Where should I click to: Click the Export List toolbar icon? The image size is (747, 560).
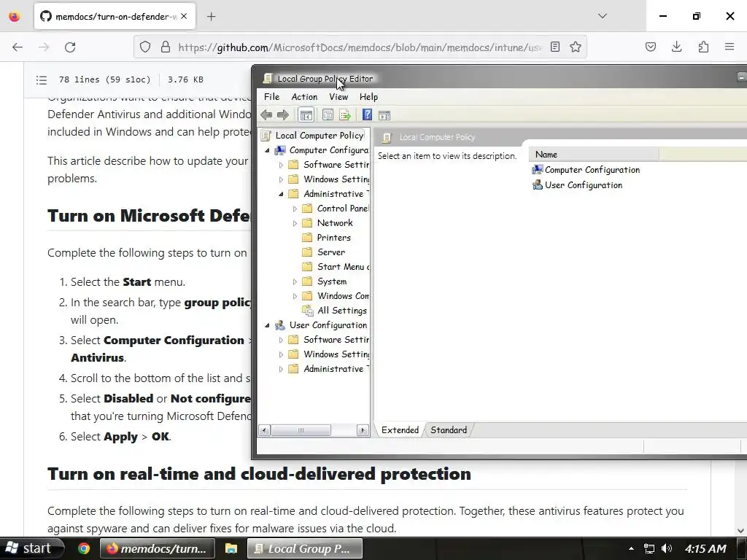(x=345, y=114)
